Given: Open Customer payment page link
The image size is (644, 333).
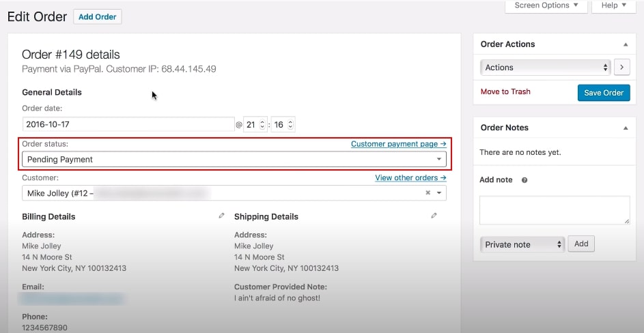Looking at the screenshot, I should pos(398,144).
